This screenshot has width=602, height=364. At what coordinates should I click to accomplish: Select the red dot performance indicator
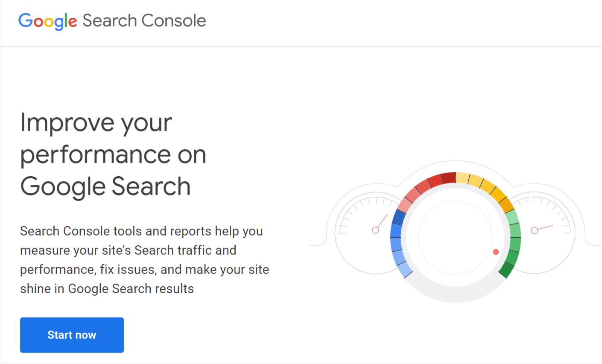495,252
